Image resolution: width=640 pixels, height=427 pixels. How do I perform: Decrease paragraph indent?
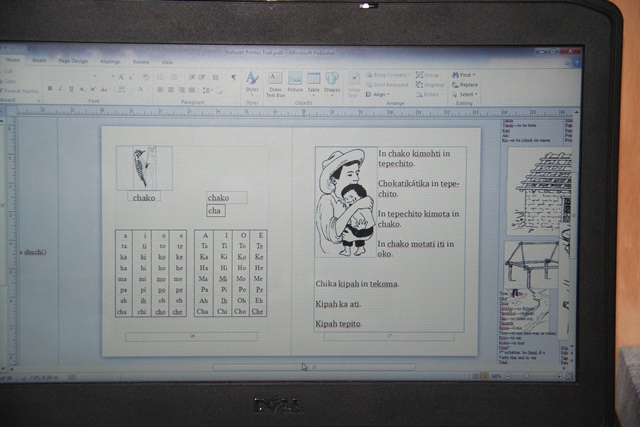pos(191,77)
